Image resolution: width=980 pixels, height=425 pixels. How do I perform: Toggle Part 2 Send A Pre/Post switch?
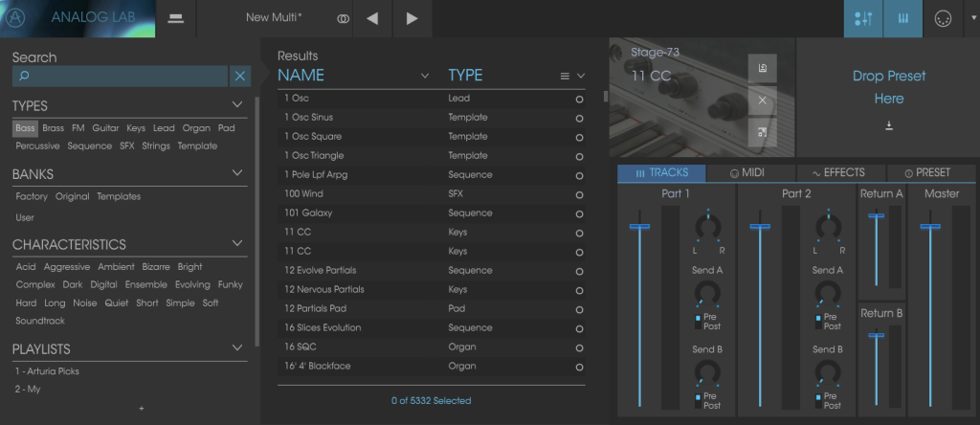tap(818, 322)
